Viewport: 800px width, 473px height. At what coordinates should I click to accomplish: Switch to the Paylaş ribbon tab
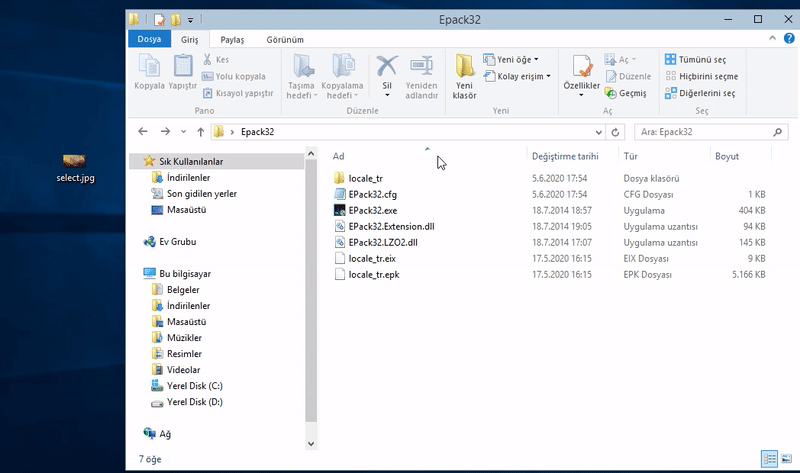click(232, 39)
